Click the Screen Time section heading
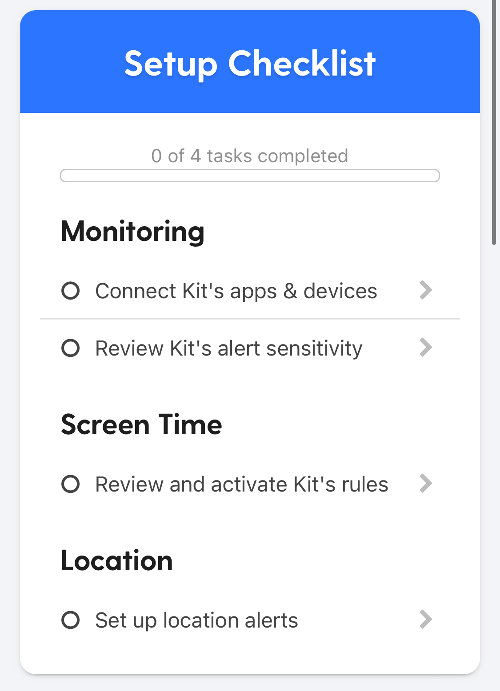 pos(141,424)
